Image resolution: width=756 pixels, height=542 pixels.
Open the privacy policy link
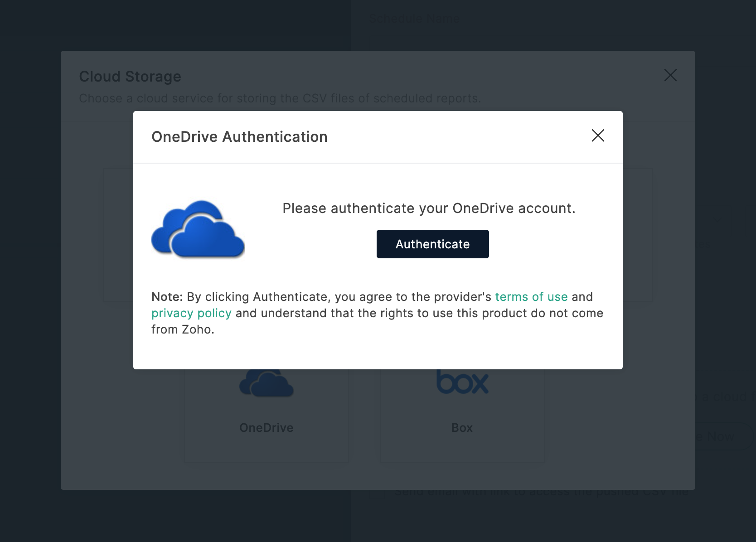pos(191,313)
